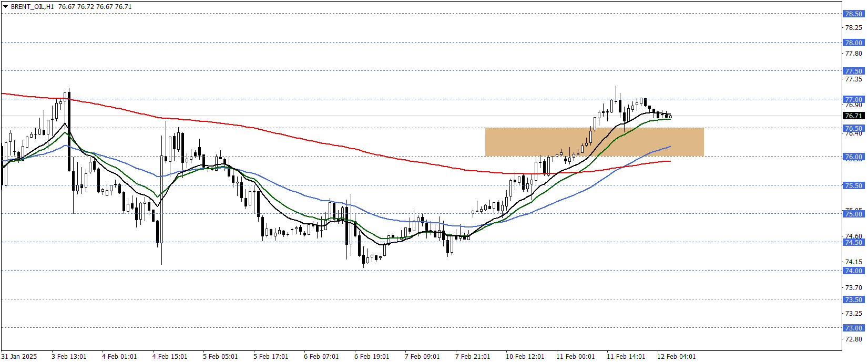Click the 10 Feb 12:01 time label
The height and width of the screenshot is (363, 868).
tap(525, 356)
